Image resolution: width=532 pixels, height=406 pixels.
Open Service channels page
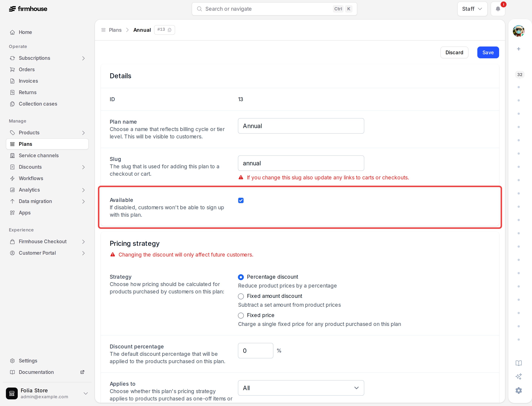click(47, 156)
